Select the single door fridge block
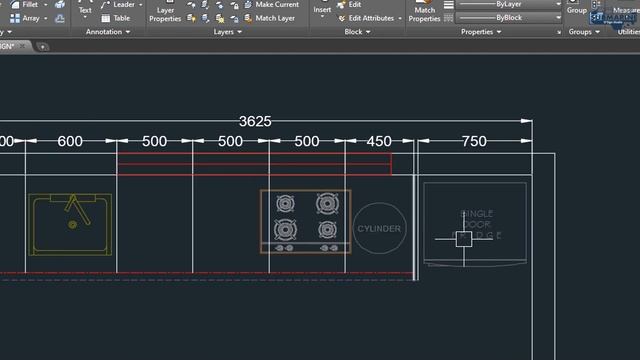Viewport: 640px width, 360px height. 475,224
